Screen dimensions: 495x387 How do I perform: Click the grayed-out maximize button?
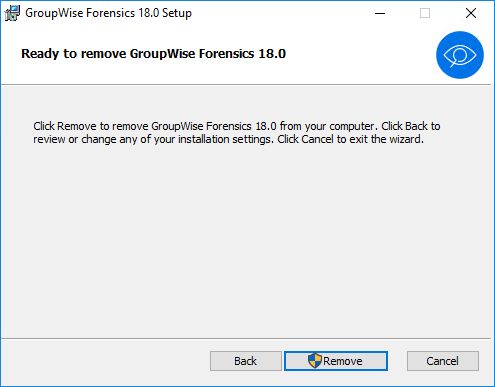pyautogui.click(x=425, y=13)
